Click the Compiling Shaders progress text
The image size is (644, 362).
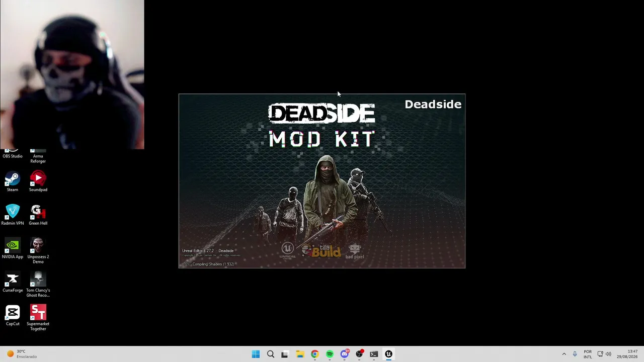click(x=209, y=264)
